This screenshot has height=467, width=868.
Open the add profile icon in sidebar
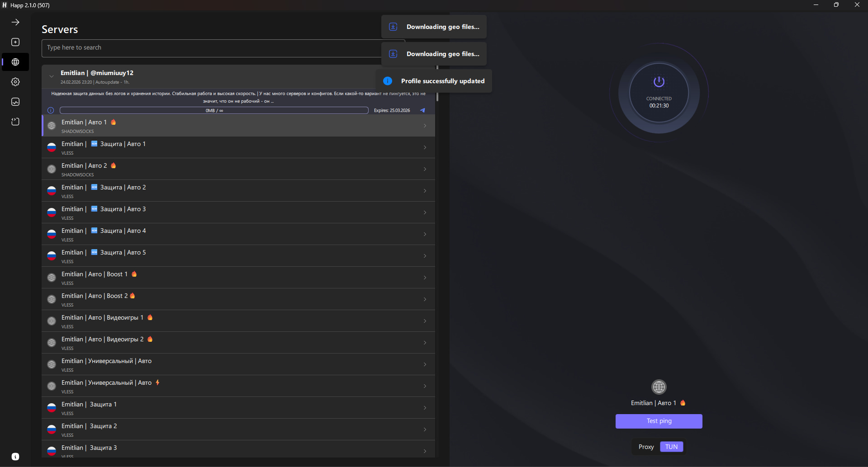(x=15, y=42)
